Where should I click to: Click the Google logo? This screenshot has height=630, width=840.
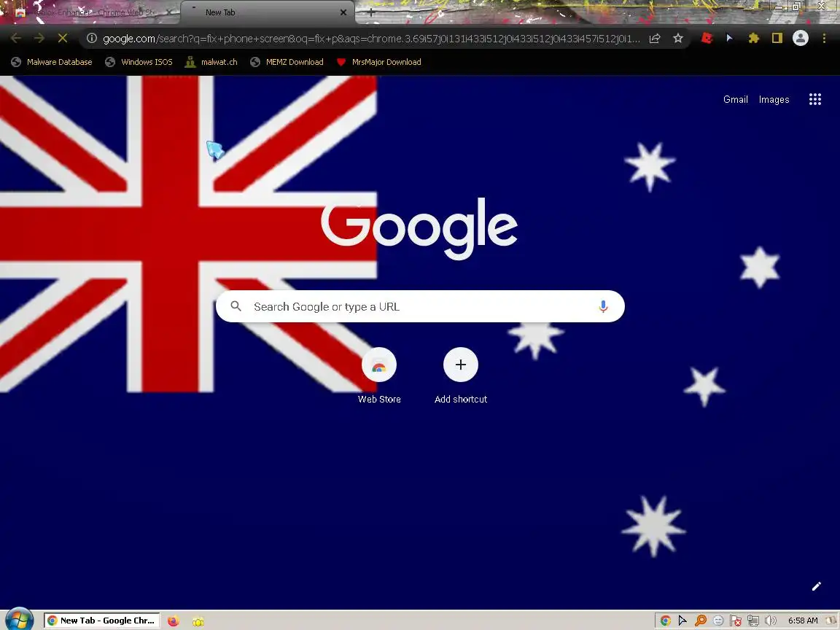click(419, 228)
